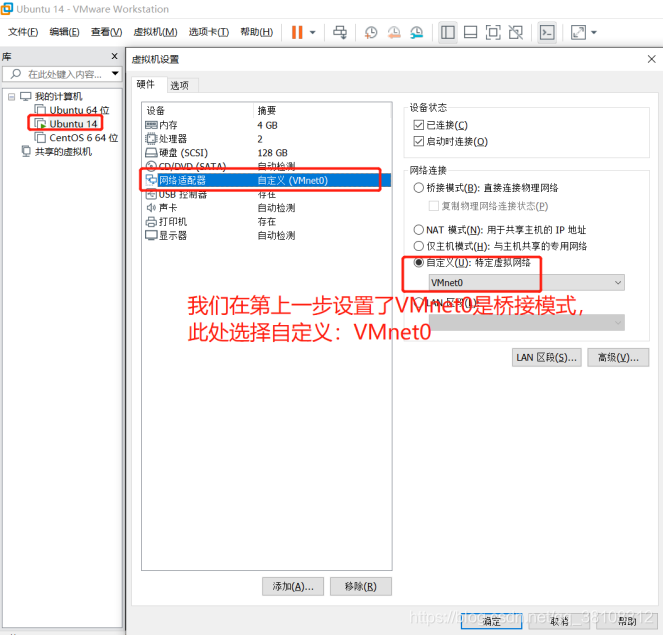Select the 自定义(U) radio button

418,263
